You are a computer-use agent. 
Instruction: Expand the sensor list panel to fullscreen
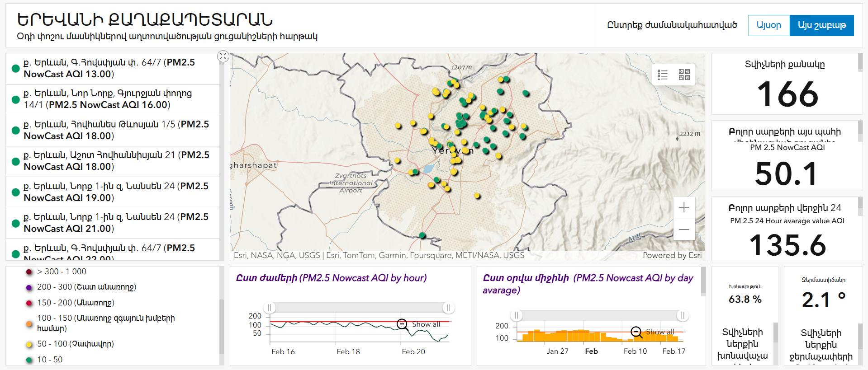pos(223,56)
